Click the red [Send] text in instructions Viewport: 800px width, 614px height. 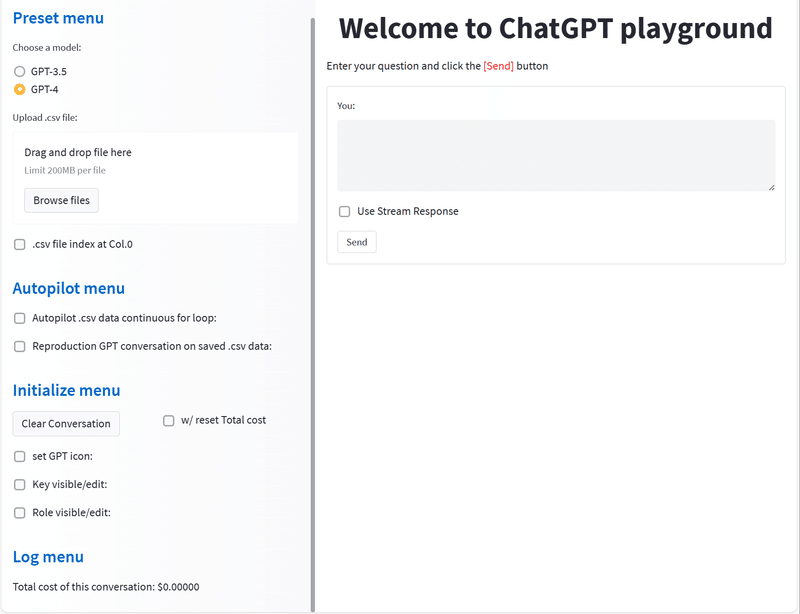click(x=498, y=66)
